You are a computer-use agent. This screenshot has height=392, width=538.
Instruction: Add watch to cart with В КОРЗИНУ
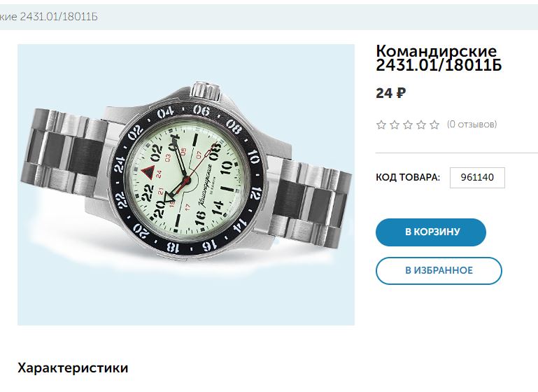pyautogui.click(x=431, y=232)
